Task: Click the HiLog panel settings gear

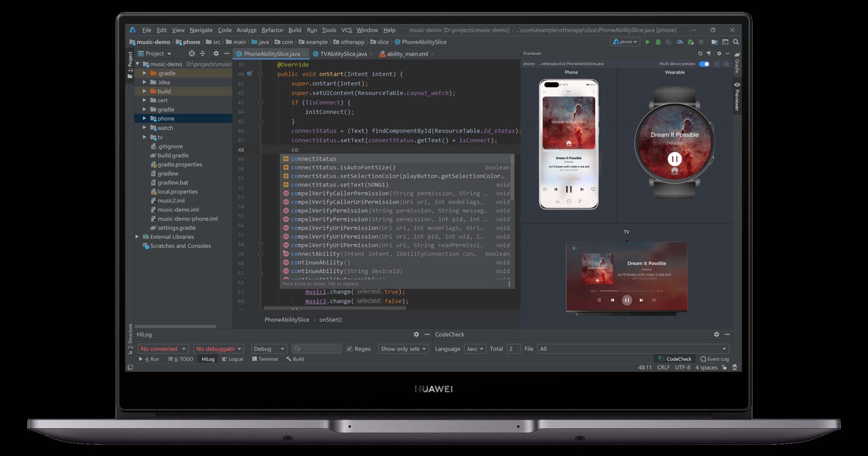Action: point(416,334)
